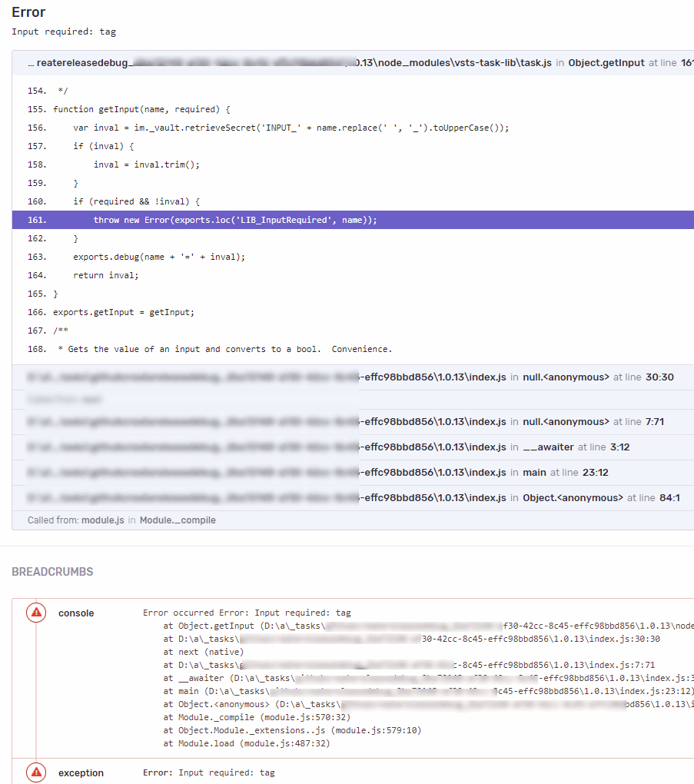Image resolution: width=694 pixels, height=784 pixels.
Task: Click the Module._compile label in the footer
Action: [178, 520]
